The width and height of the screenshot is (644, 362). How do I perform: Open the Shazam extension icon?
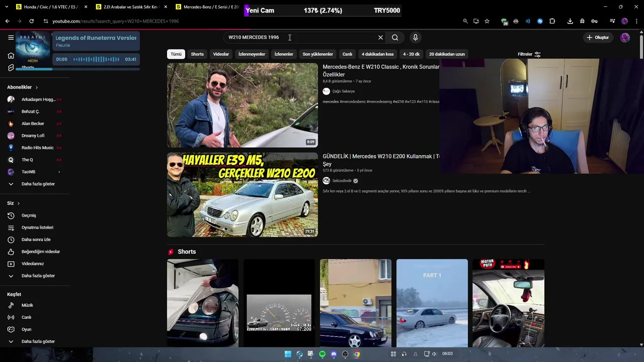540,21
